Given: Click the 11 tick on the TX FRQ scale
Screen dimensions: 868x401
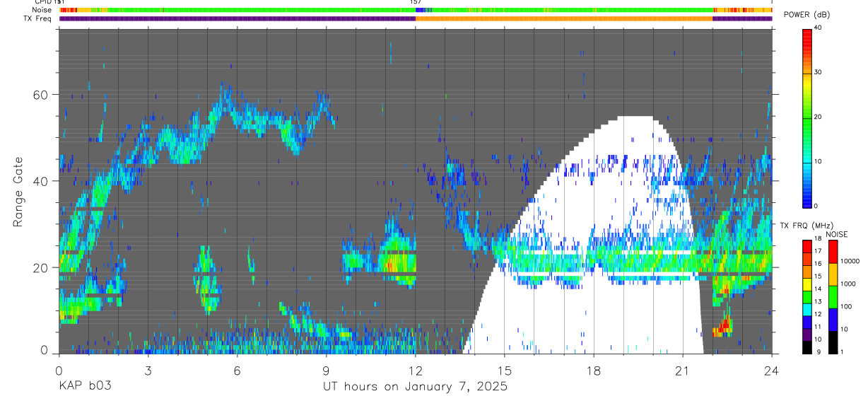Looking at the screenshot, I should (818, 327).
